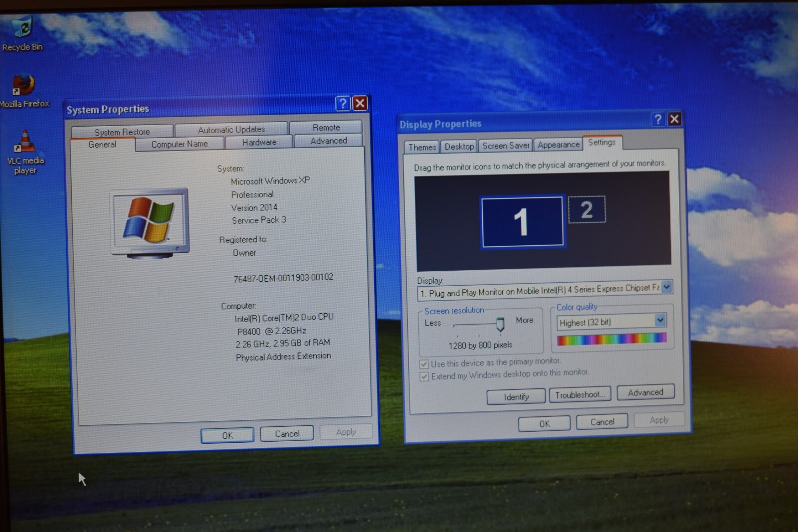Select monitor 1 in the display arrangement
798x532 pixels.
[x=522, y=221]
